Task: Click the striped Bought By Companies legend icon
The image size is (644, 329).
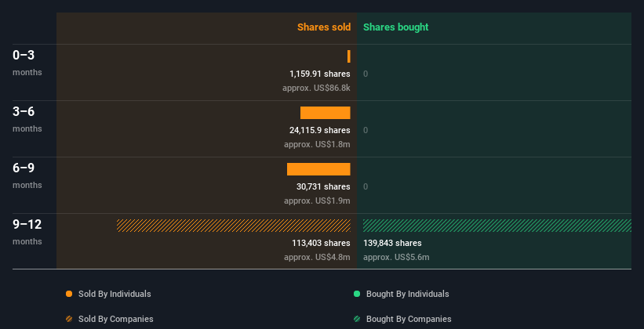Action: tap(357, 319)
